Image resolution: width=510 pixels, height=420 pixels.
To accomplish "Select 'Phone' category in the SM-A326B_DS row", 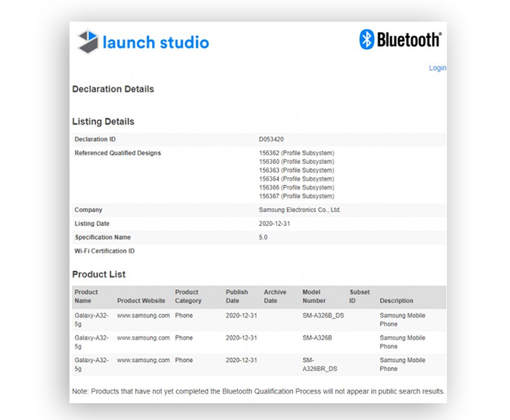I will click(184, 315).
